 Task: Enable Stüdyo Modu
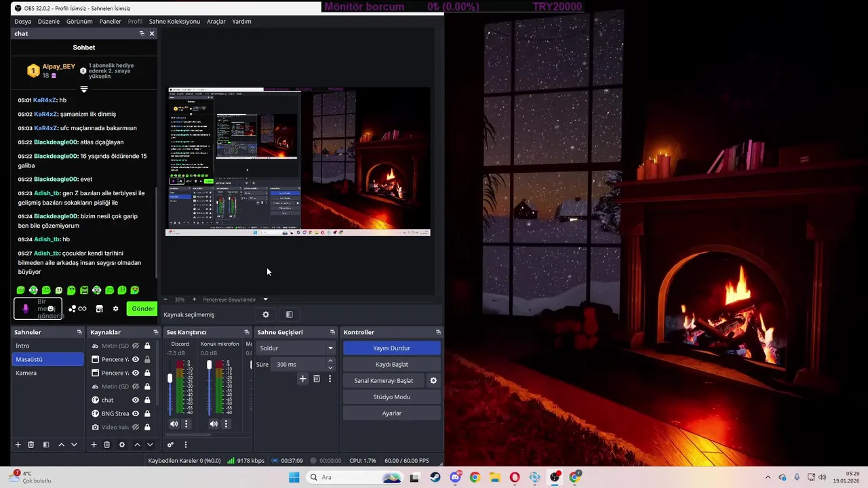(x=392, y=396)
